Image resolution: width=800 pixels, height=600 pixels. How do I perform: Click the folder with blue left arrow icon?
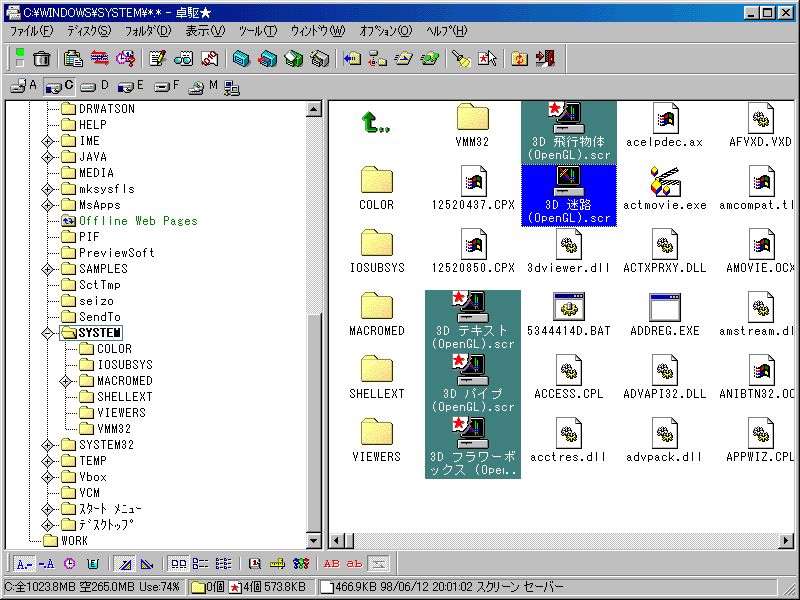pyautogui.click(x=352, y=59)
